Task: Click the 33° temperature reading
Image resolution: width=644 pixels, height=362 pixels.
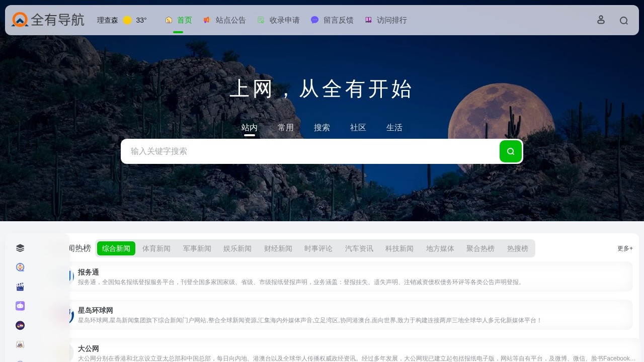Action: tap(141, 20)
